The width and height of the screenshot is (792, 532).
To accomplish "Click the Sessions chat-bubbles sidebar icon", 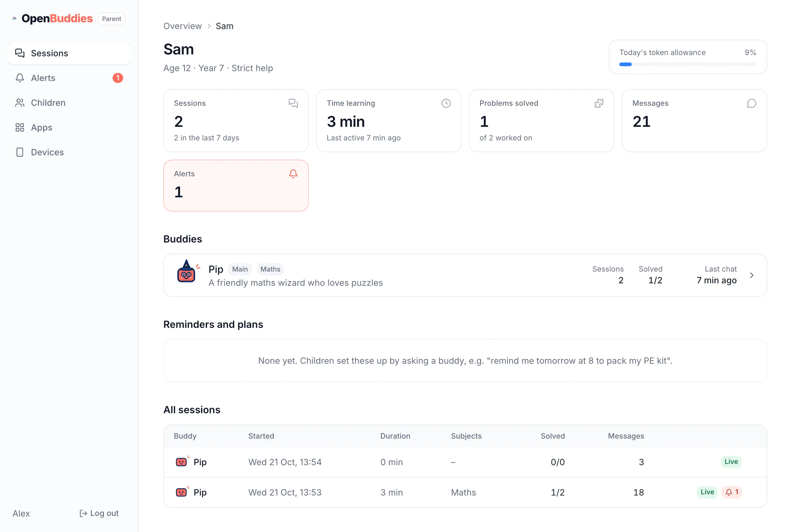I will click(20, 53).
